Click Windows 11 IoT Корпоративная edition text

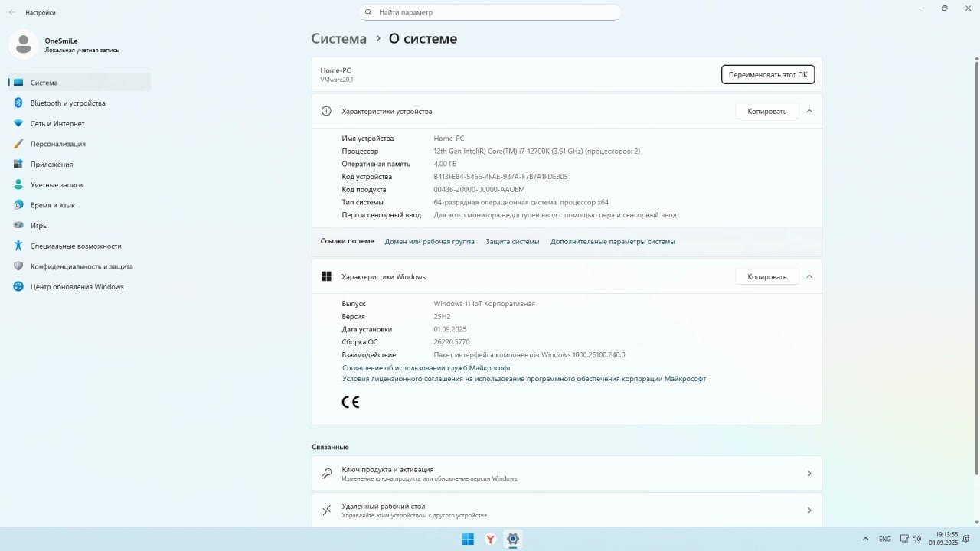(484, 304)
